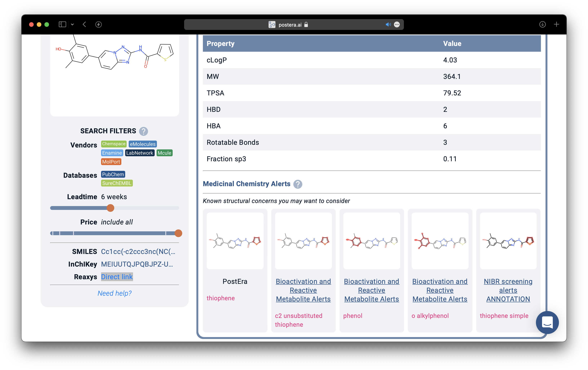Open the page options ellipsis icon

click(397, 25)
